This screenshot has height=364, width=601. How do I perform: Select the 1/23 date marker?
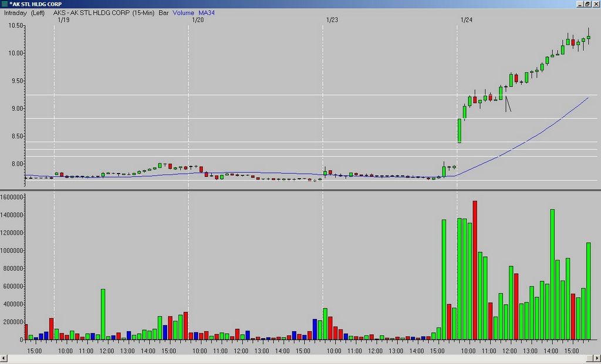coord(332,20)
